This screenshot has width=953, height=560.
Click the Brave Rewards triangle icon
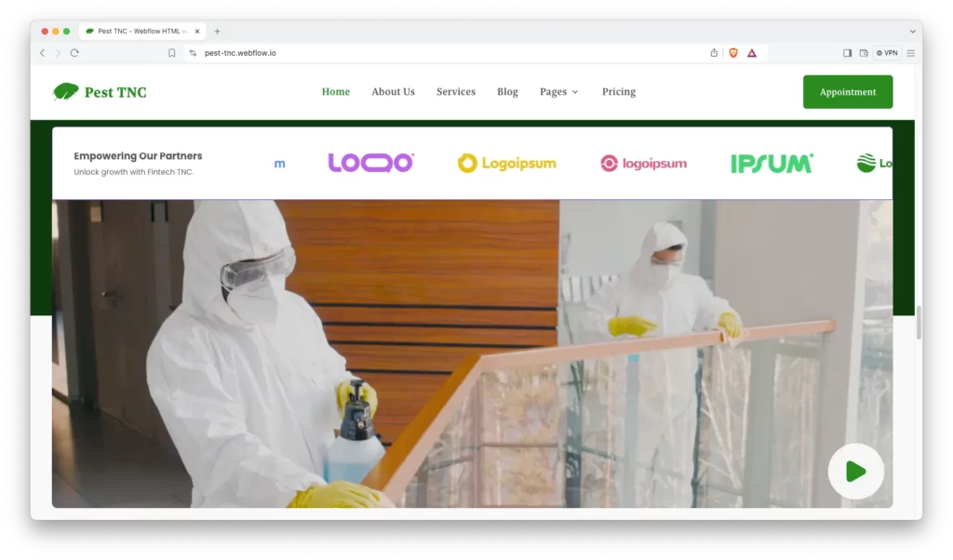click(752, 53)
